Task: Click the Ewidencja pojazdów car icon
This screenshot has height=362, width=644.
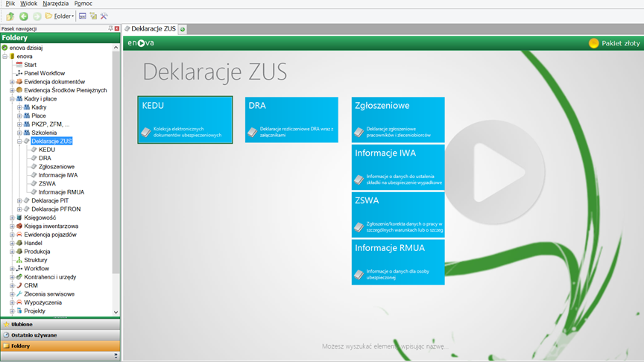Action: pyautogui.click(x=19, y=235)
